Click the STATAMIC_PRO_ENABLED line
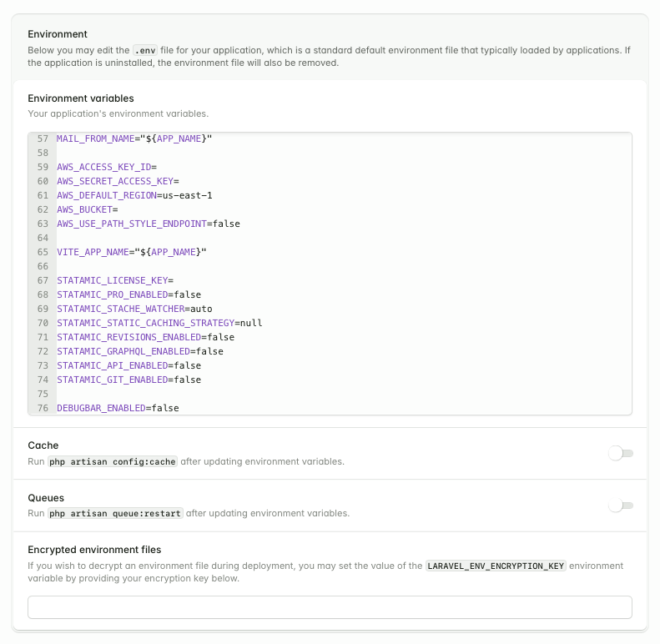The height and width of the screenshot is (644, 660). 128,294
